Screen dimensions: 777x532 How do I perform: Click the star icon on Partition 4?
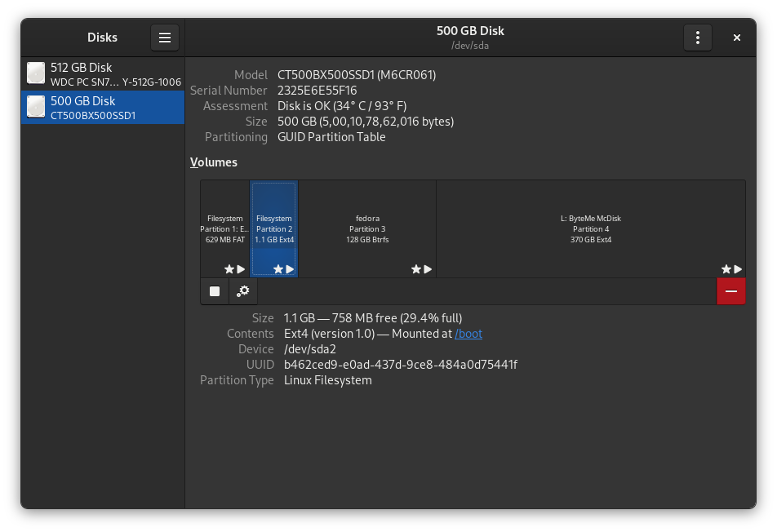click(x=726, y=269)
